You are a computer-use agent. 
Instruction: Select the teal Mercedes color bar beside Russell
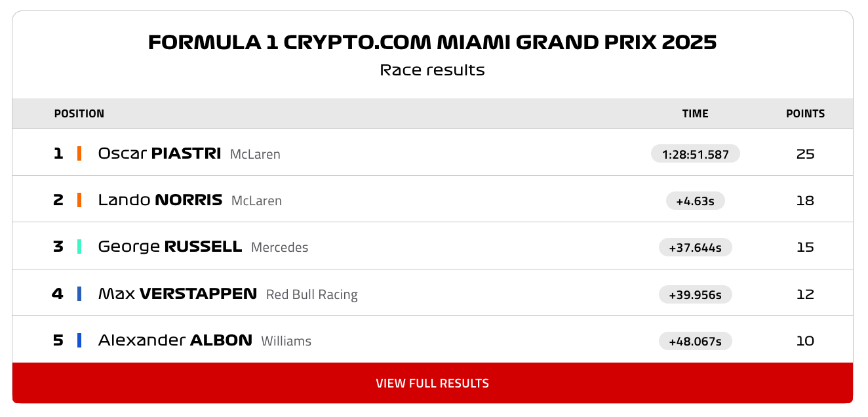(79, 247)
